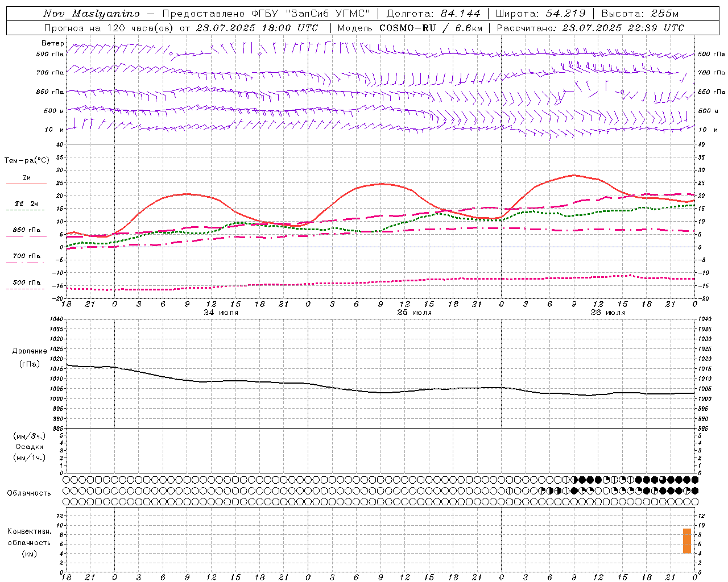Select the date label 25 июля
Screen dimensions: 728x582
[414, 313]
